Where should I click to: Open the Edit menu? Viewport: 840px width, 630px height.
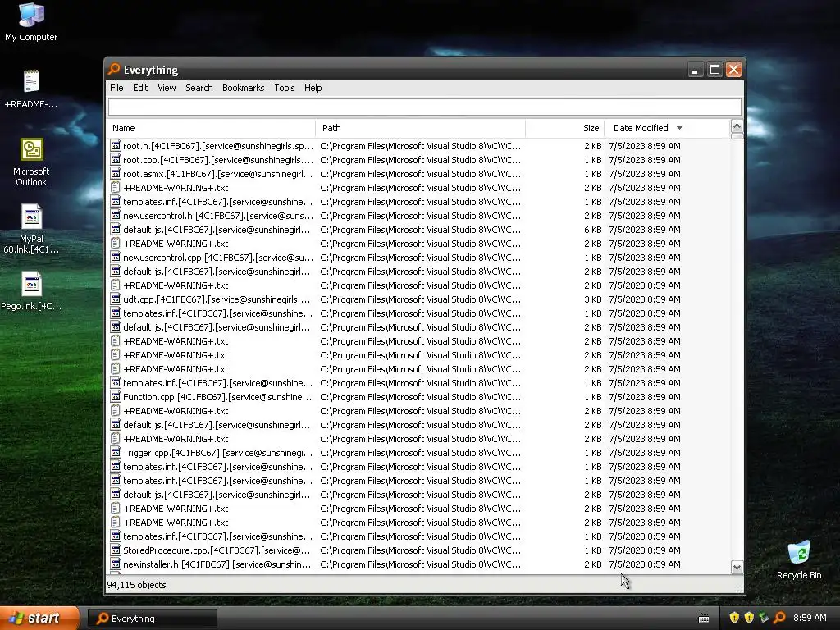[140, 88]
